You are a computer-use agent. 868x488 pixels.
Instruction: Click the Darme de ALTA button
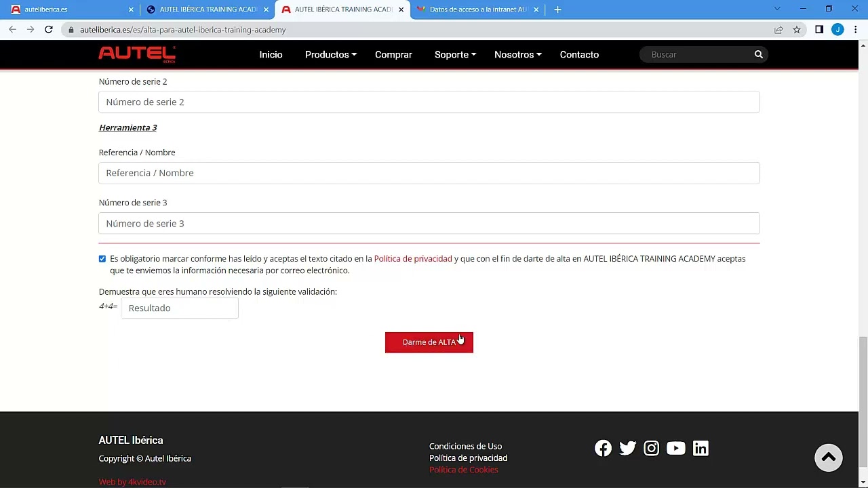[x=429, y=342]
